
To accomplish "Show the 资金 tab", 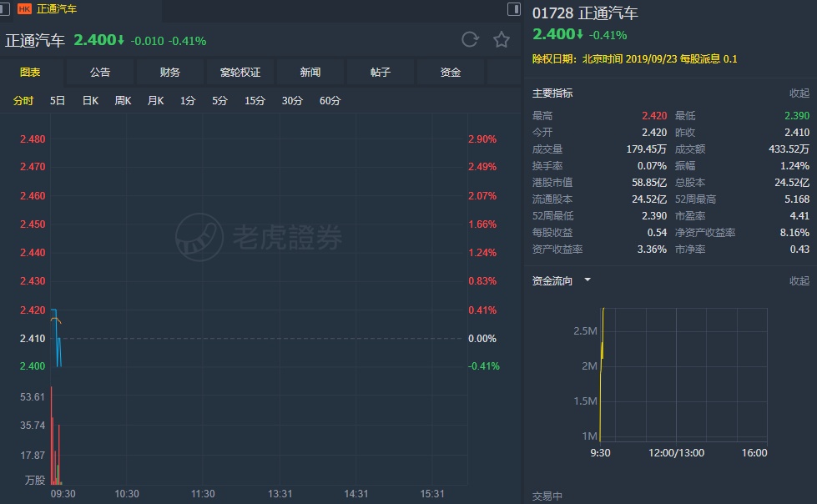I will (451, 73).
